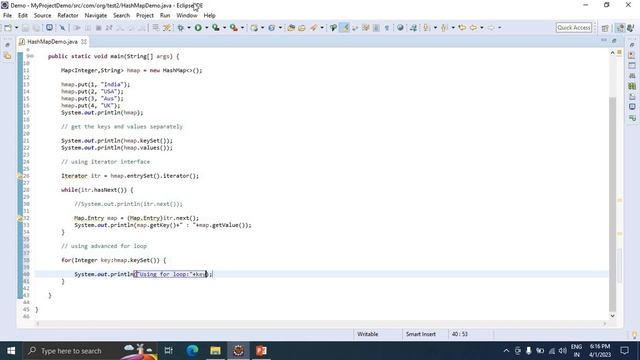Open the Window menu
Viewport: 640px width, 360px height.
point(187,16)
